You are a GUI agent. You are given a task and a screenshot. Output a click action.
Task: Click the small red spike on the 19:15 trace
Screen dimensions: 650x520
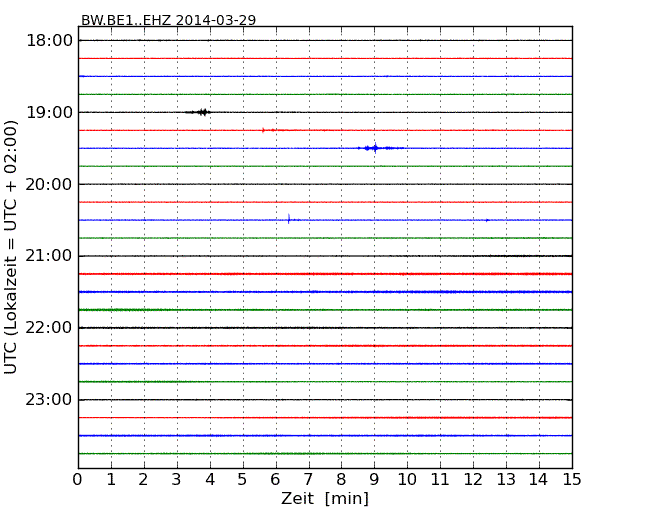point(264,130)
